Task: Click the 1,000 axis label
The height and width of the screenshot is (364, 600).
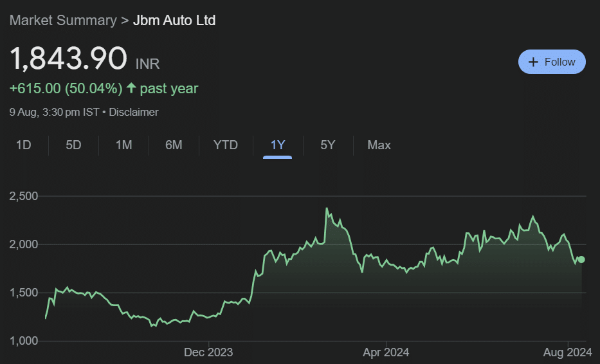Action: (24, 341)
